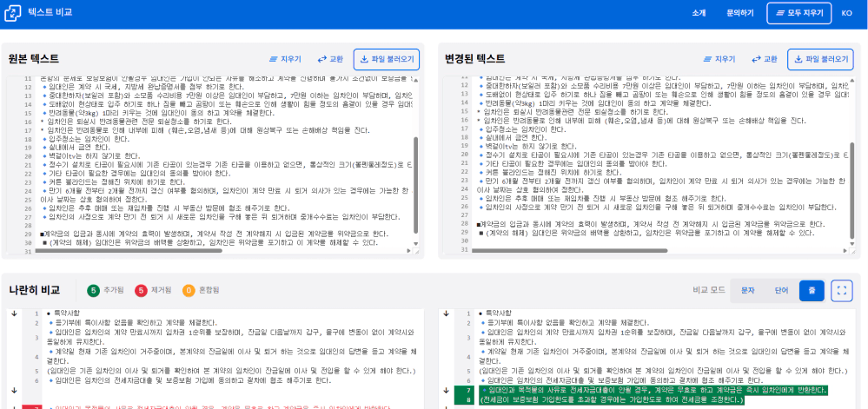Load a file into the changed text panel
Screen dimensions: 868x409
[x=820, y=59]
